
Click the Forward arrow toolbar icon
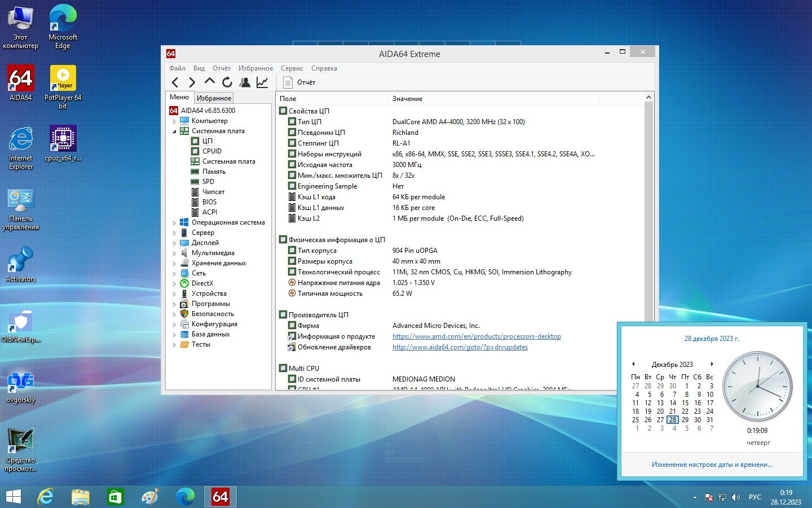192,82
